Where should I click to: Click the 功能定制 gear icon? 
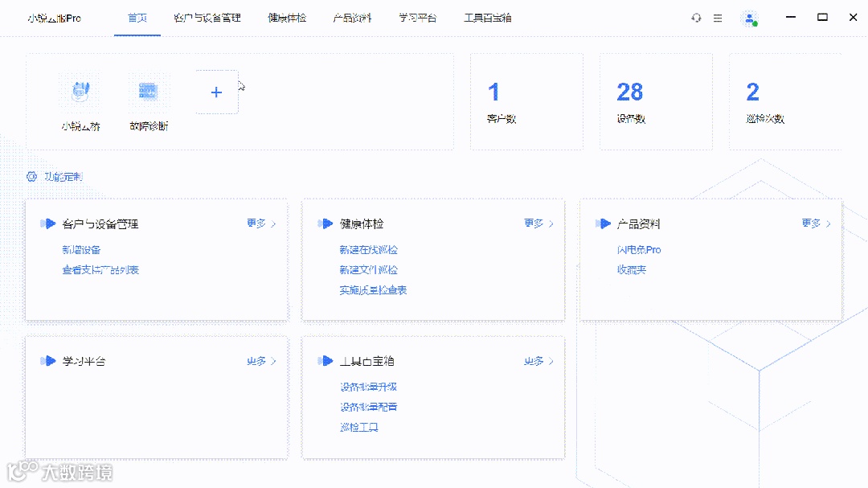(x=31, y=176)
